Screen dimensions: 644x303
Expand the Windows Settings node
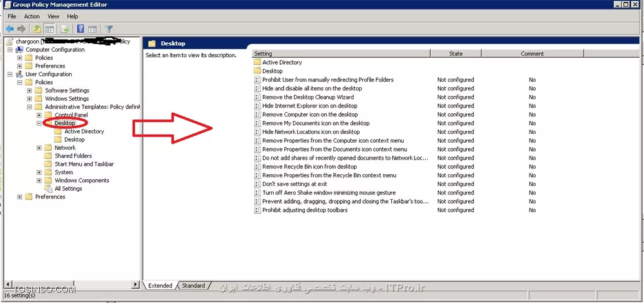pos(29,99)
